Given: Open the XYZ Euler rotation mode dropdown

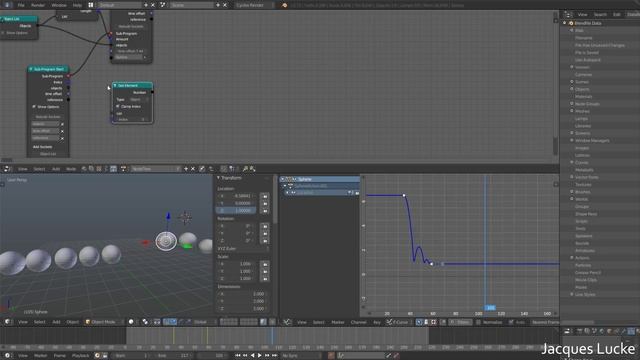Looking at the screenshot, I should [x=243, y=248].
